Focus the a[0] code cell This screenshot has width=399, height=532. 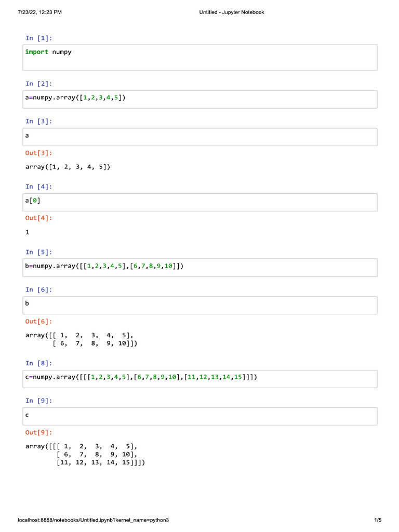[x=199, y=202]
